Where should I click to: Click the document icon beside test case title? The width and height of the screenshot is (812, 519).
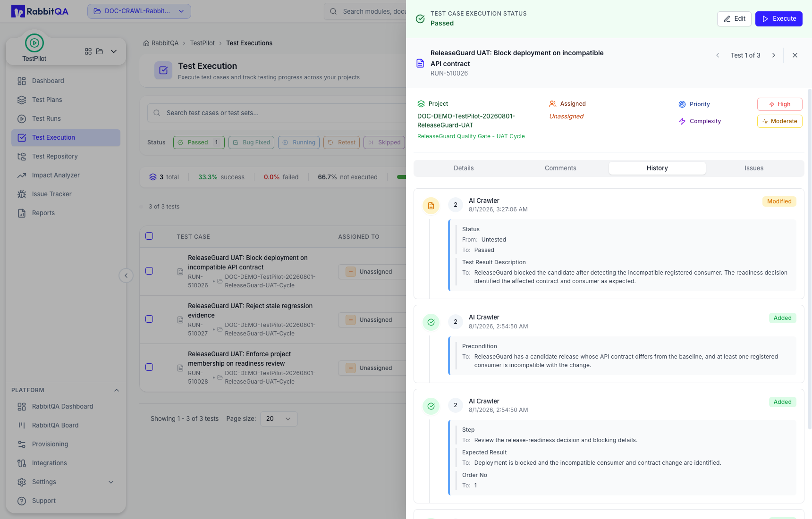click(x=420, y=63)
